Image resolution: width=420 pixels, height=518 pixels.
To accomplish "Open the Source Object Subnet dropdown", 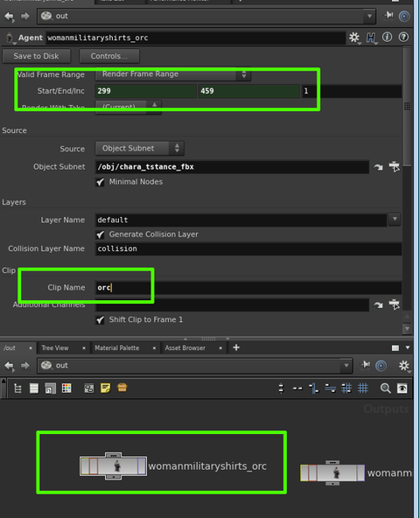I will [x=139, y=149].
